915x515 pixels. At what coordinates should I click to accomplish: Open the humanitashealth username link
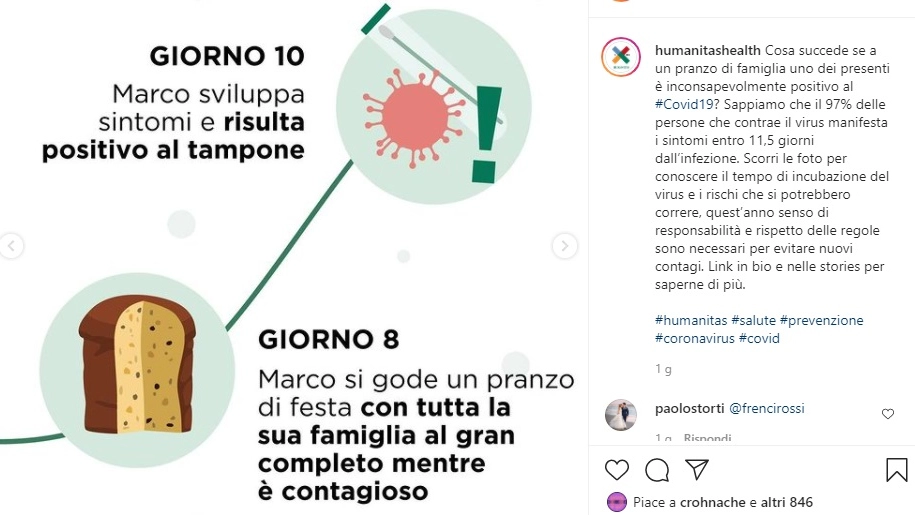(x=708, y=51)
